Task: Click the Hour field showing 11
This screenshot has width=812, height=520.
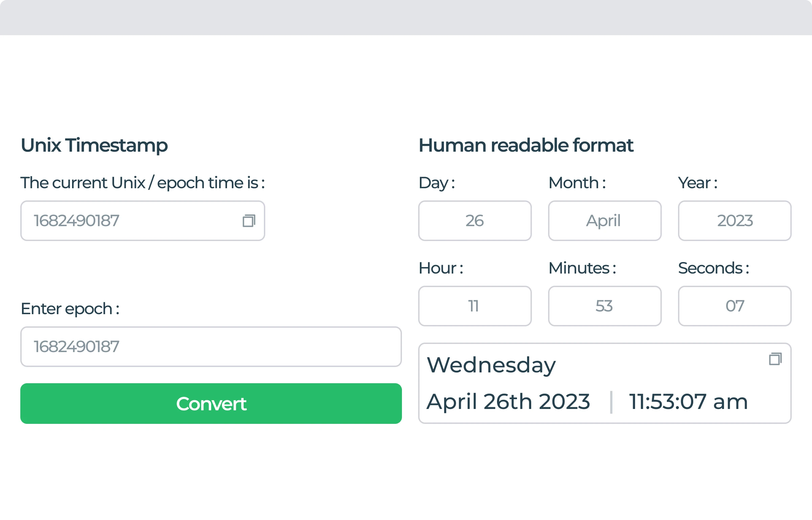Action: [475, 306]
